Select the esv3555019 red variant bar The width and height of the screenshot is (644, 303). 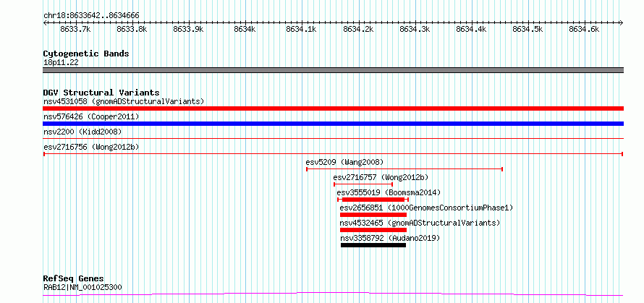point(373,200)
